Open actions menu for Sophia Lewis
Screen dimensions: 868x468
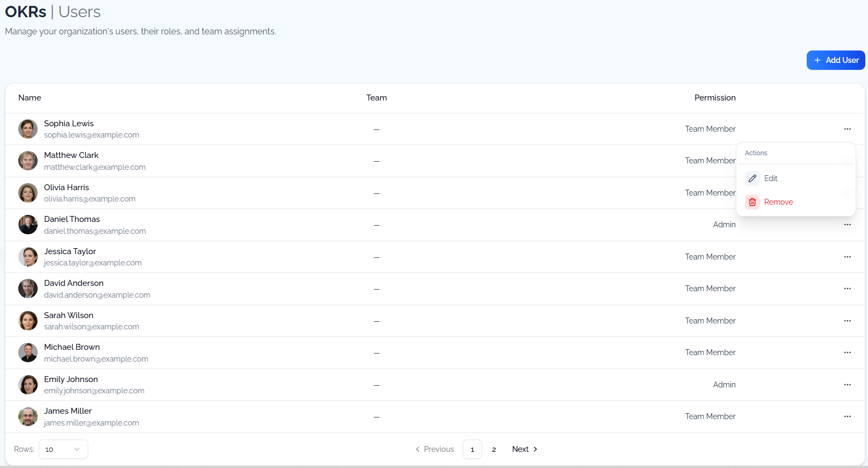pos(847,129)
